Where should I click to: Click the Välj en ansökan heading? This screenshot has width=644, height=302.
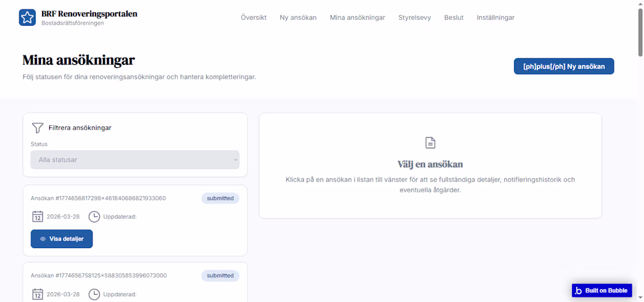pyautogui.click(x=430, y=164)
